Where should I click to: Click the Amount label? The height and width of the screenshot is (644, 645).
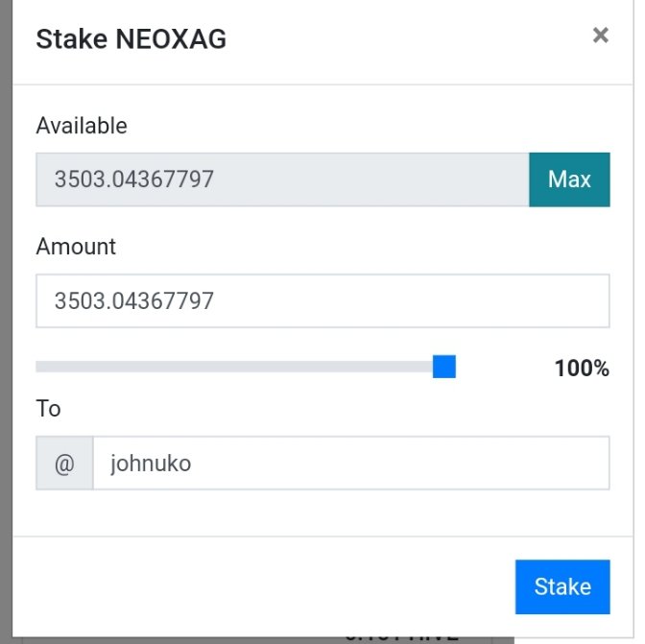pos(76,247)
